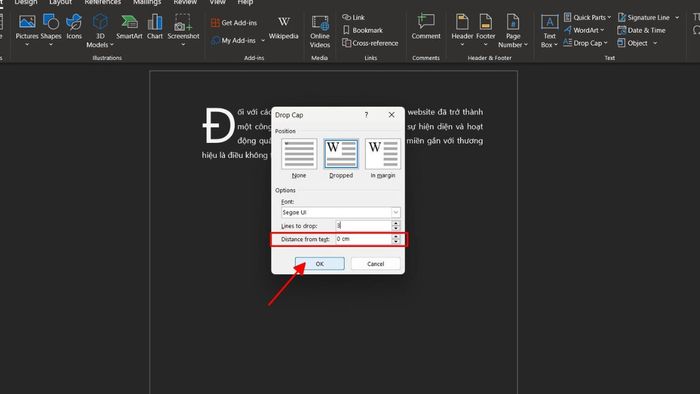Decrease Distance from text value
700x394 pixels.
click(x=396, y=242)
